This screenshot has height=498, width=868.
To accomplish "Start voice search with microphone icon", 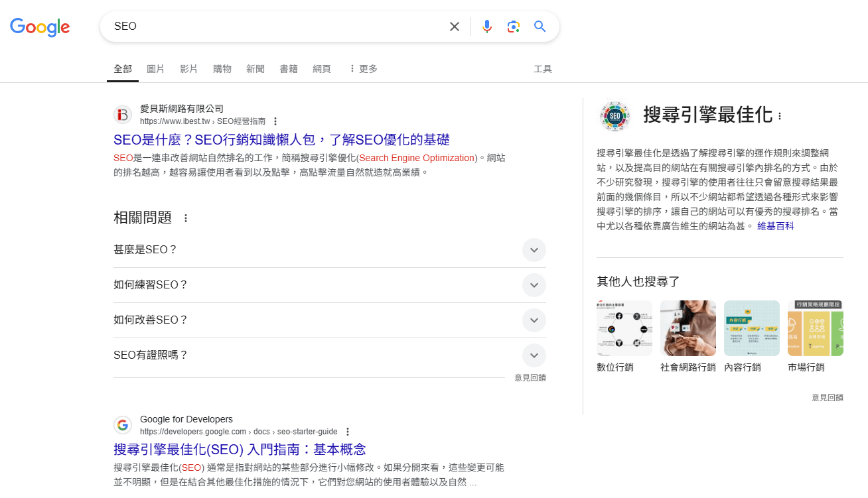I will [x=487, y=27].
